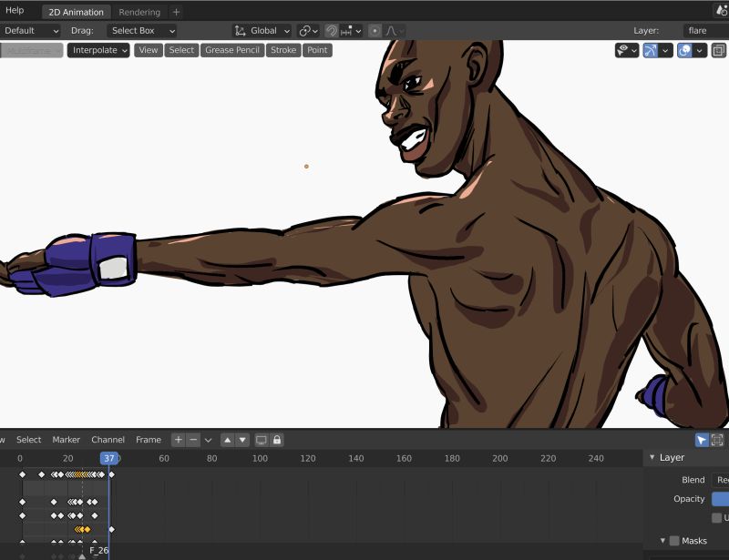Screen dimensions: 729x560
Task: Check the checkbox under the Blend setting
Action: coord(716,517)
